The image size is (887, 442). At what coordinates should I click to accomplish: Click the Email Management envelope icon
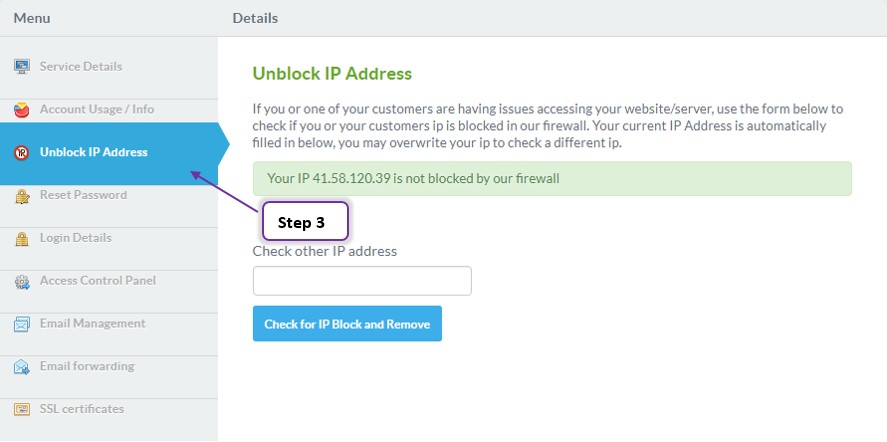(x=21, y=324)
